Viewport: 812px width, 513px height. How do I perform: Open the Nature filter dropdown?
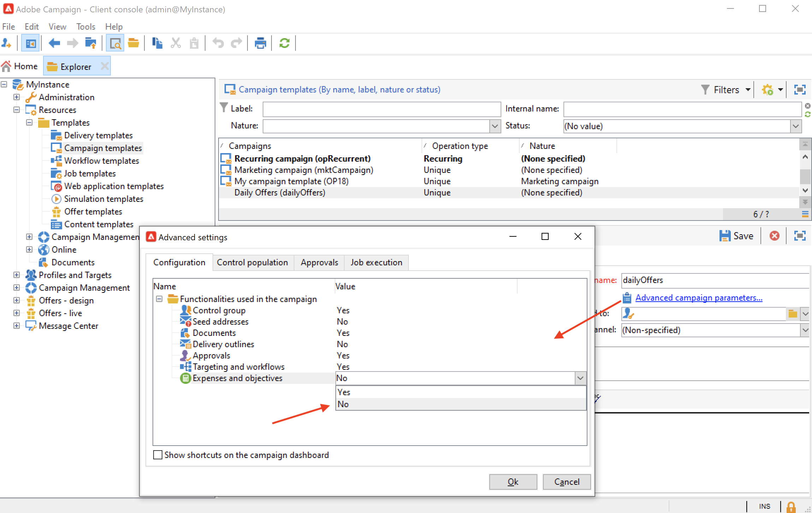coord(495,126)
